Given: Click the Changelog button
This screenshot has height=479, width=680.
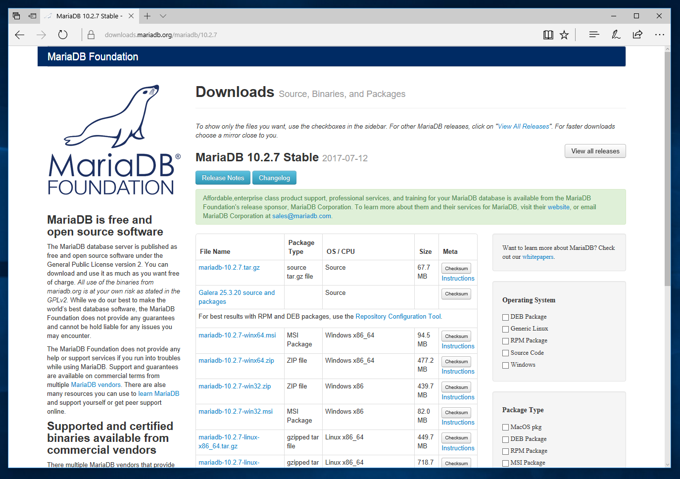Looking at the screenshot, I should [274, 178].
